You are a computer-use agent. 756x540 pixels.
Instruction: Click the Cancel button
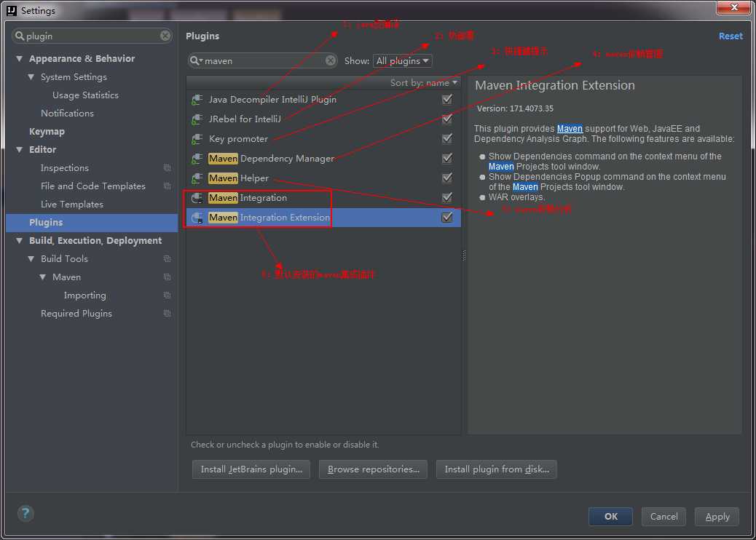664,517
